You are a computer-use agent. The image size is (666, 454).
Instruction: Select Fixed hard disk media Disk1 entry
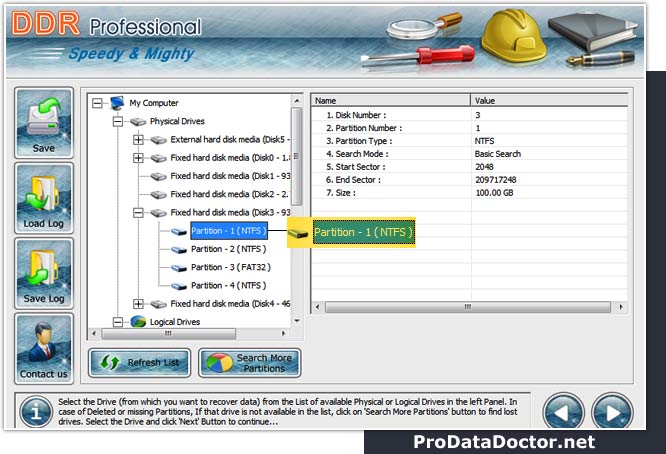230,176
